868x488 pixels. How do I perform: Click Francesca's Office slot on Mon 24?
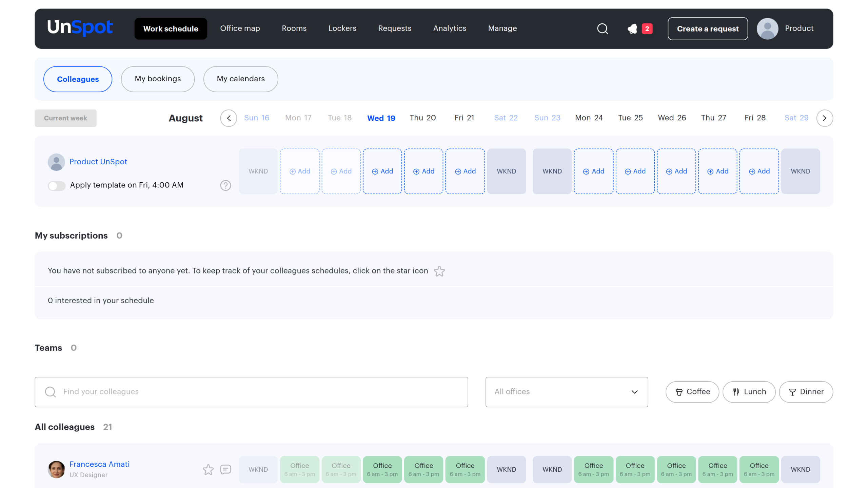pos(594,469)
